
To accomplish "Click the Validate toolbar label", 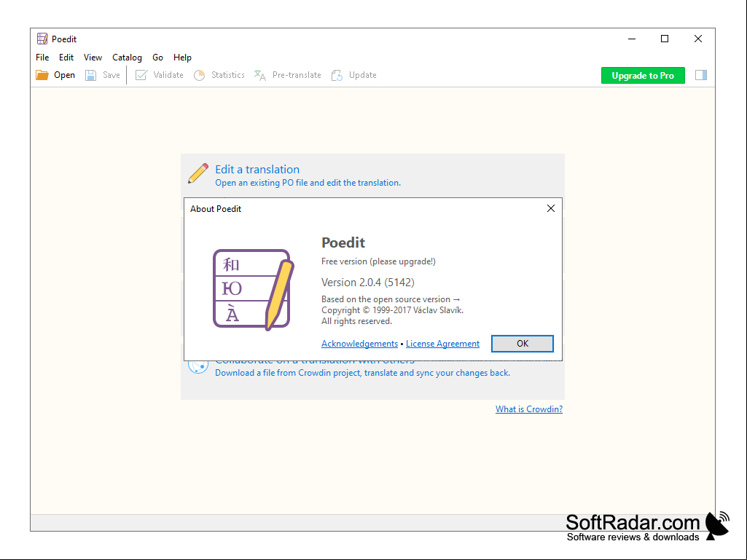I will click(168, 75).
